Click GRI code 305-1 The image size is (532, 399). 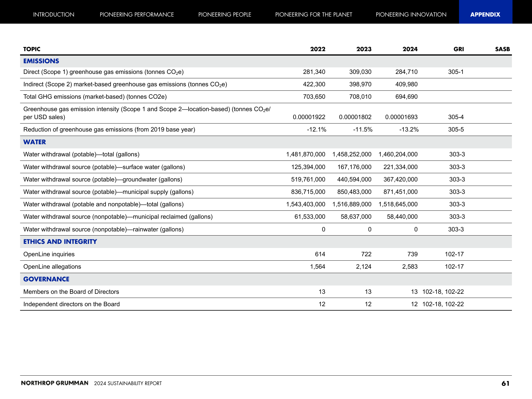point(456,72)
